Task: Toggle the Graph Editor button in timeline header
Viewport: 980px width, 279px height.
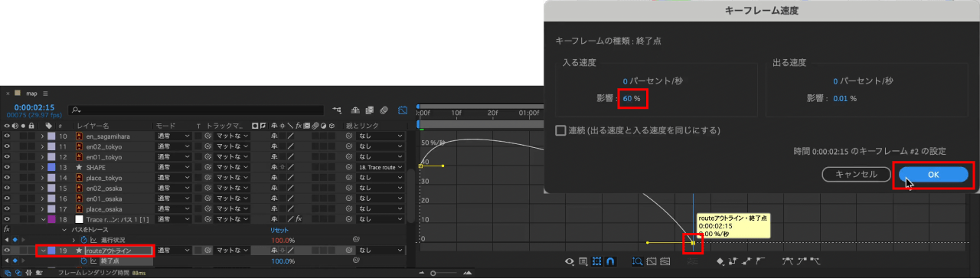Action: pos(403,110)
